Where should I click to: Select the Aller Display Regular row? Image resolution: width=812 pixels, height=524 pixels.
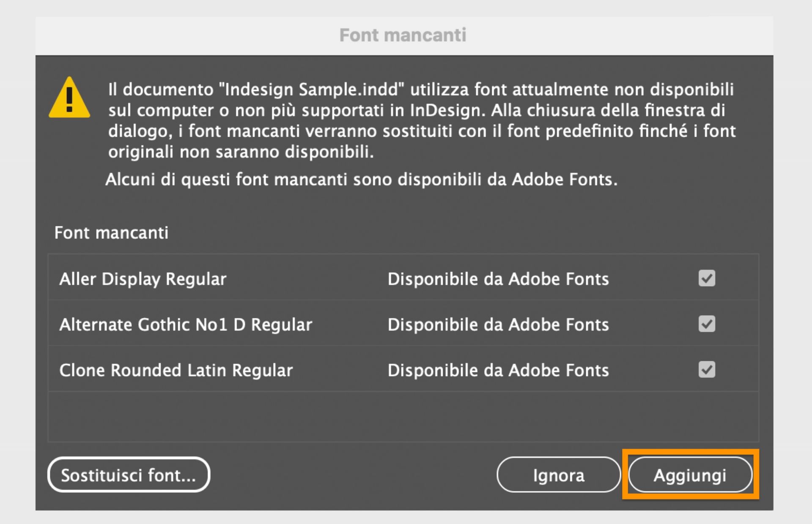tap(143, 278)
